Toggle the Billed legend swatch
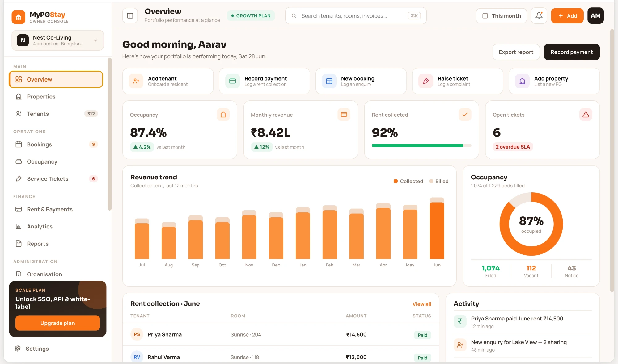Image resolution: width=618 pixels, height=364 pixels. pos(431,181)
